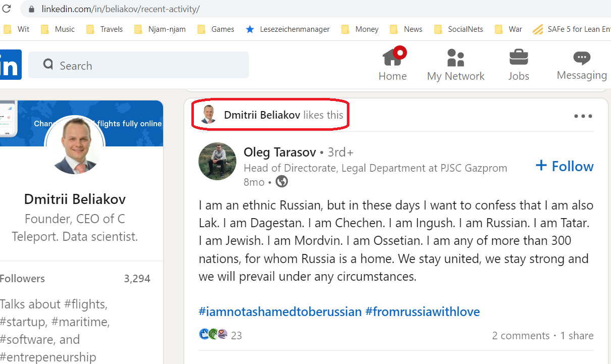Follow Oleg Tarasov

click(x=565, y=166)
